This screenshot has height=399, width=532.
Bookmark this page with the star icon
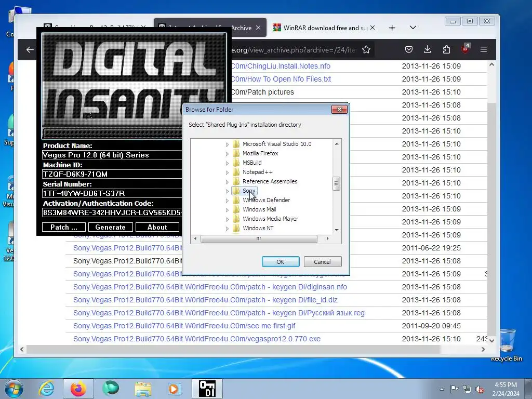tap(366, 50)
